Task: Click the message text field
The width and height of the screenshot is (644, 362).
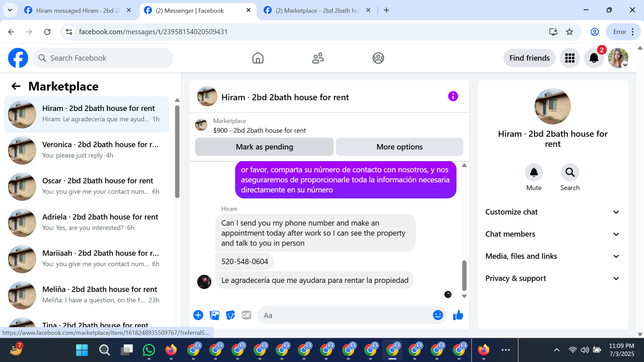Action: (x=345, y=315)
